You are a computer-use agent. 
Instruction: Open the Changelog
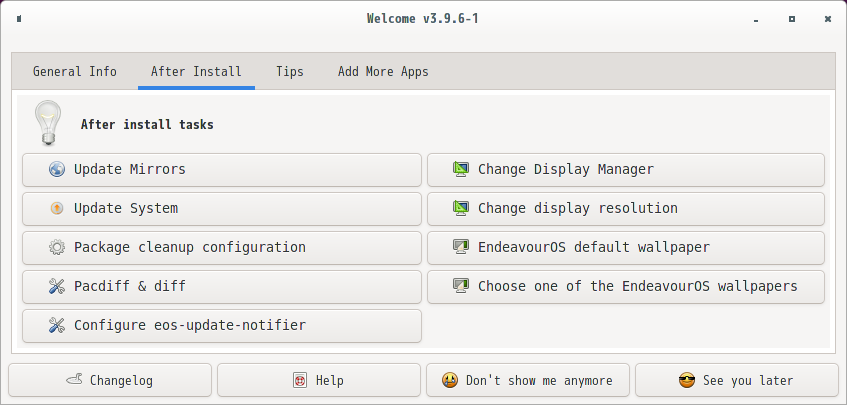point(110,380)
